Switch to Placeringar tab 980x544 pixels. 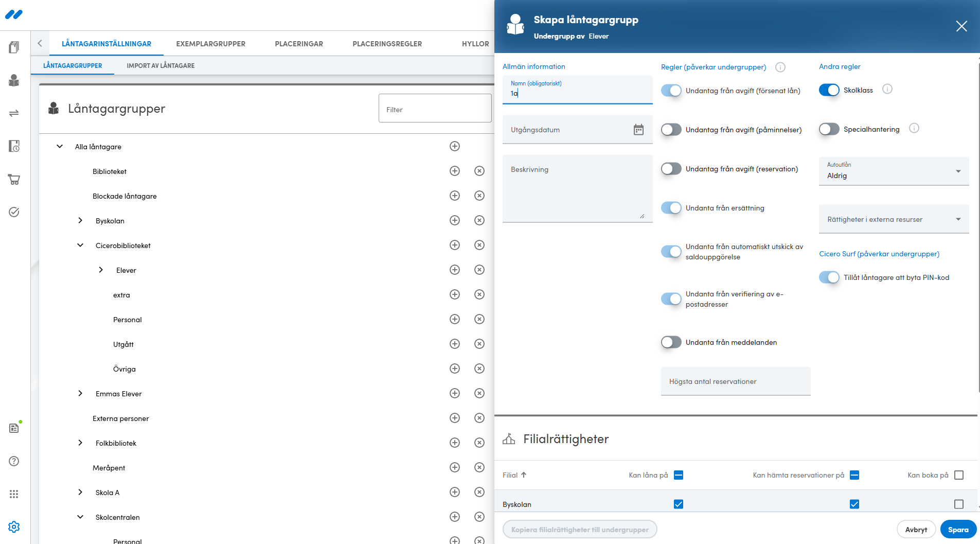299,44
